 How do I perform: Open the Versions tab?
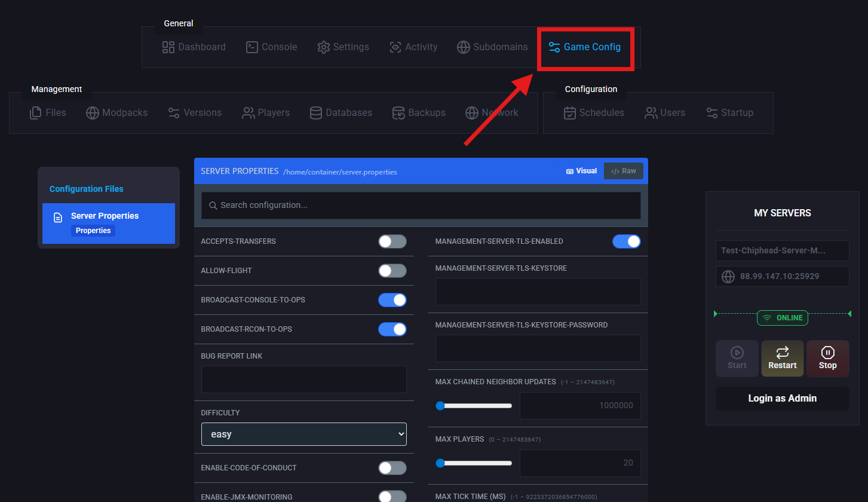(x=195, y=113)
